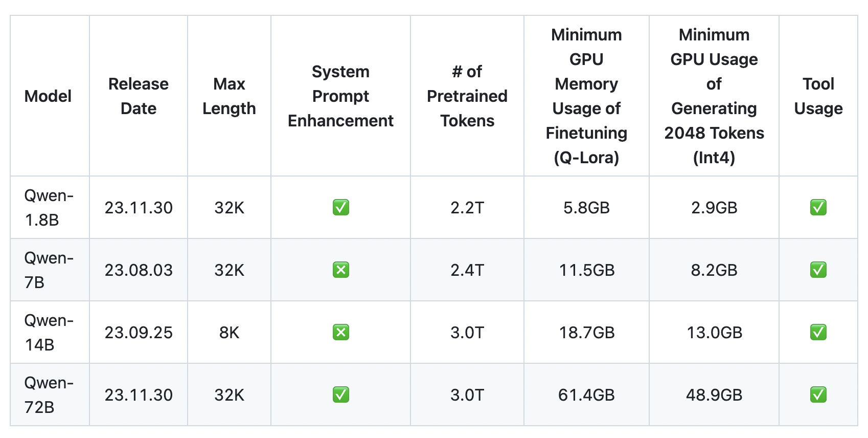Image resolution: width=868 pixels, height=438 pixels.
Task: Click the Qwen-1.8B model name cell
Action: point(49,208)
